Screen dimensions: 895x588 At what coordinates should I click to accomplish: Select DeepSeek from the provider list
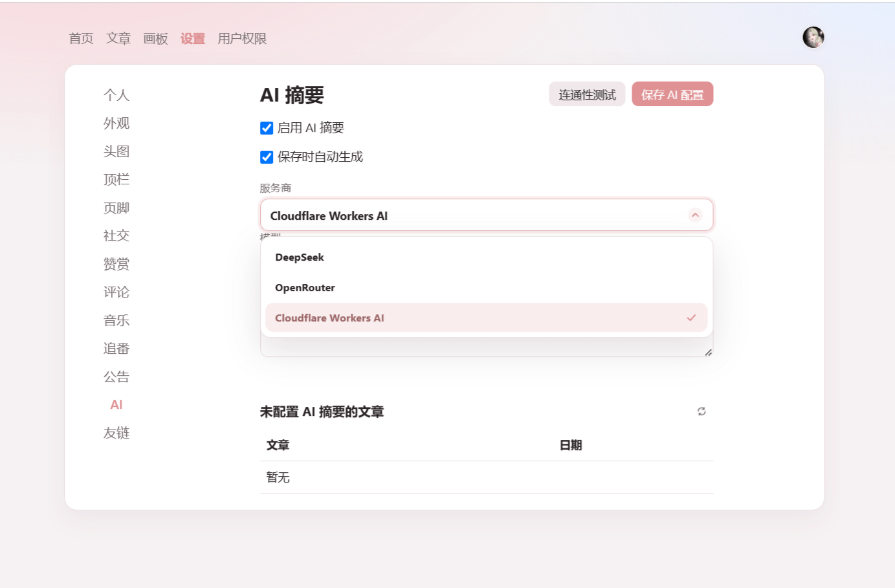tap(487, 257)
